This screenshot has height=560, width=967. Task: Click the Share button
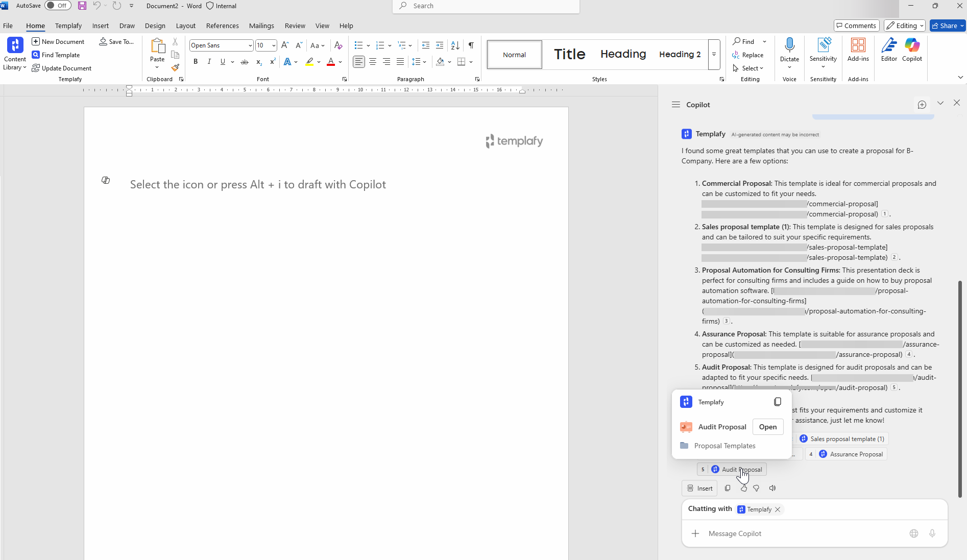tap(948, 26)
